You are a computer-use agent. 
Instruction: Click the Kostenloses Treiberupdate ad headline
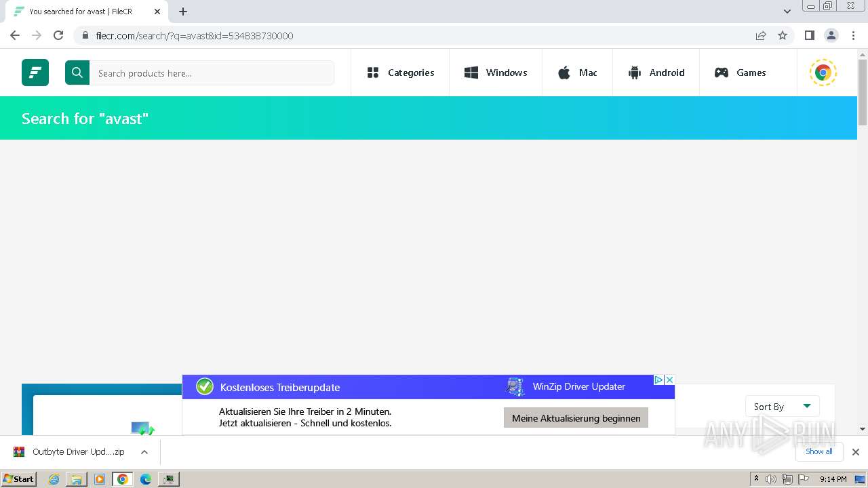tap(280, 387)
